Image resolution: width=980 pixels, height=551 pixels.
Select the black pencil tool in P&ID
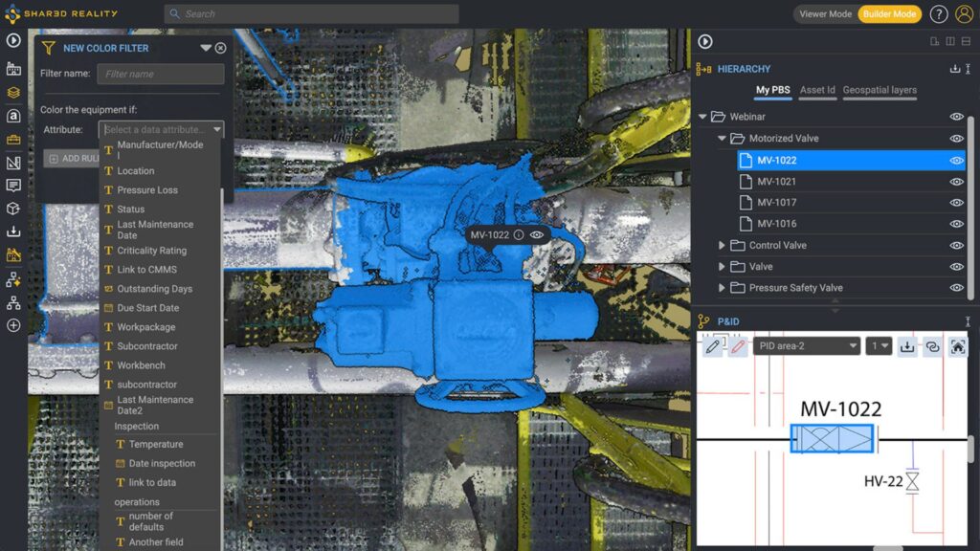[x=712, y=346]
